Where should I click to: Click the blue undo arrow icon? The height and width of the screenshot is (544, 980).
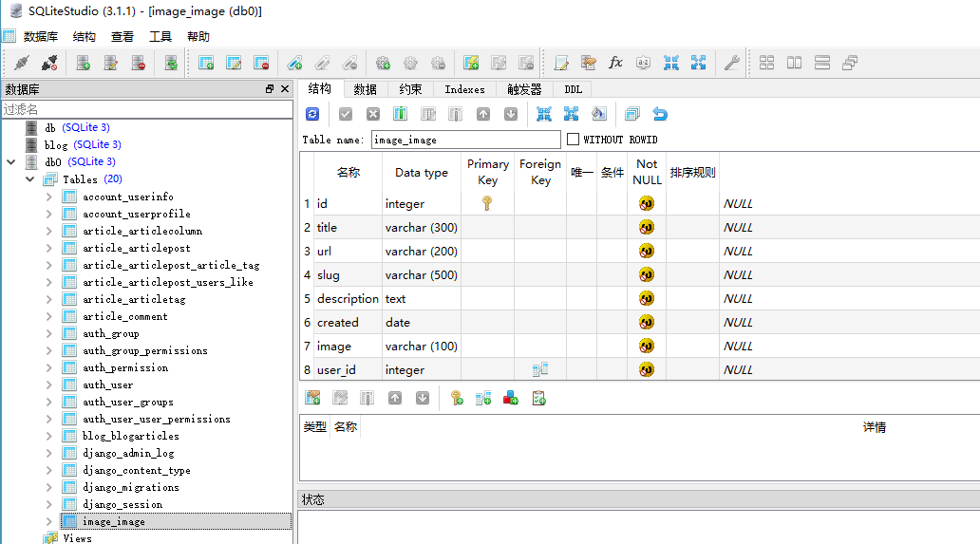[660, 114]
